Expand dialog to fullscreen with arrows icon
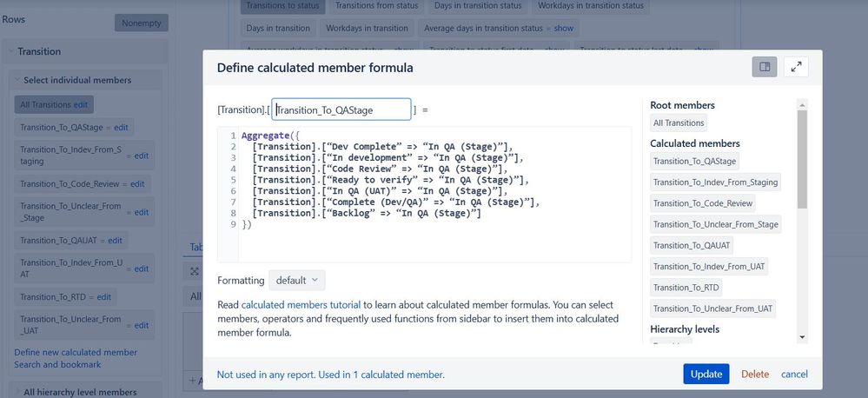Image resolution: width=868 pixels, height=398 pixels. pos(796,67)
